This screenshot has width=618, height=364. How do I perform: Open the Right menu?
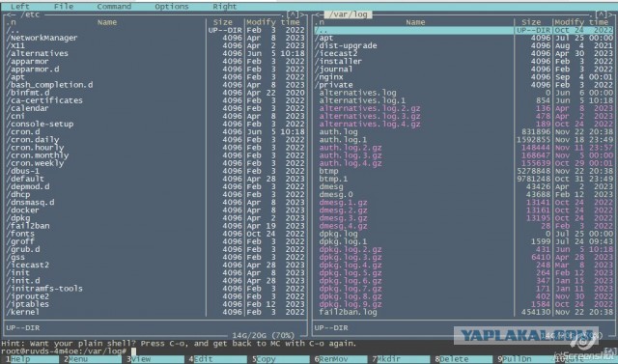[225, 7]
